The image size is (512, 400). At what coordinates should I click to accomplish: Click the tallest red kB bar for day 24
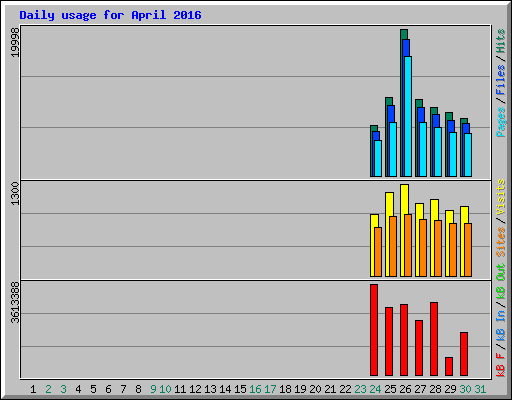pyautogui.click(x=374, y=330)
